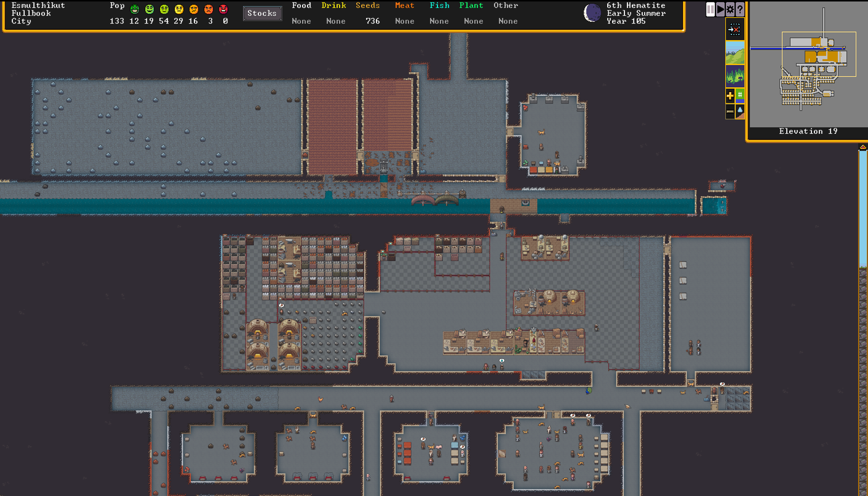Image resolution: width=868 pixels, height=496 pixels.
Task: Click the yellow plus elevation icon
Action: click(730, 95)
